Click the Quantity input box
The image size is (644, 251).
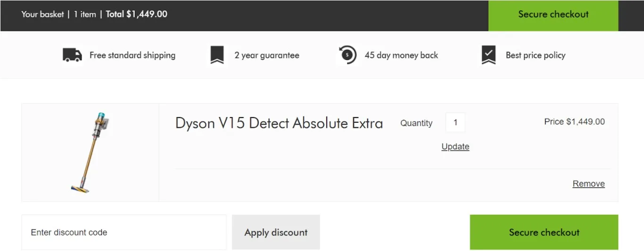click(x=455, y=123)
